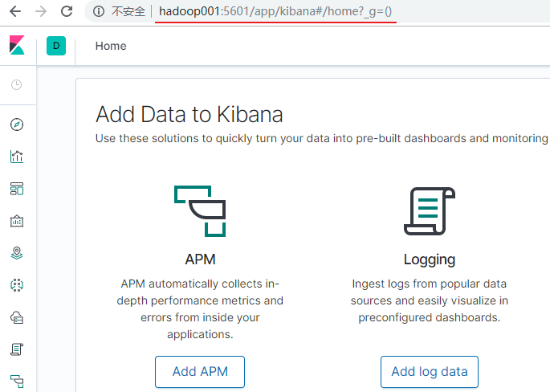This screenshot has width=550, height=392.
Task: Open the space selector 'D' avatar
Action: click(56, 47)
